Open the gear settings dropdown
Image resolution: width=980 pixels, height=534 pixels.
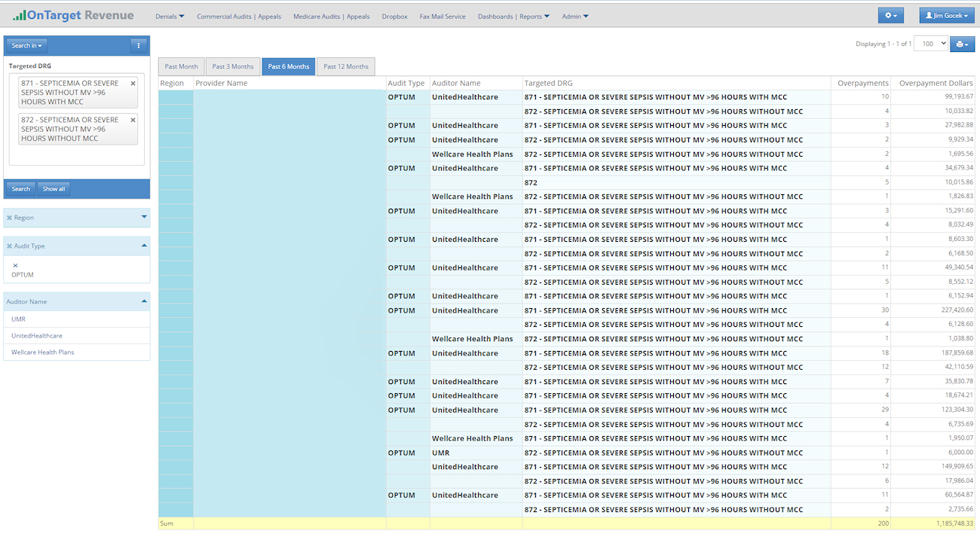891,16
